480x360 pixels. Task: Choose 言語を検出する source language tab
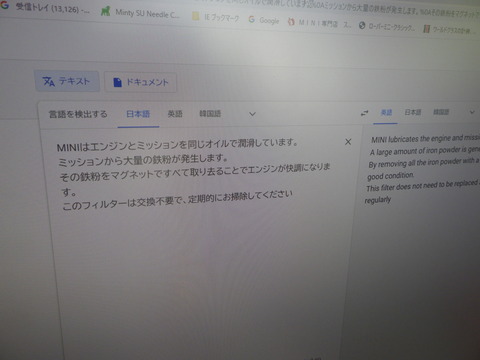[78, 114]
